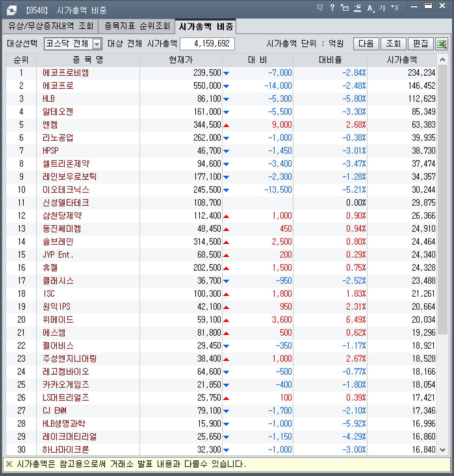Select stock 위메이드
The image size is (454, 476).
pyautogui.click(x=58, y=320)
